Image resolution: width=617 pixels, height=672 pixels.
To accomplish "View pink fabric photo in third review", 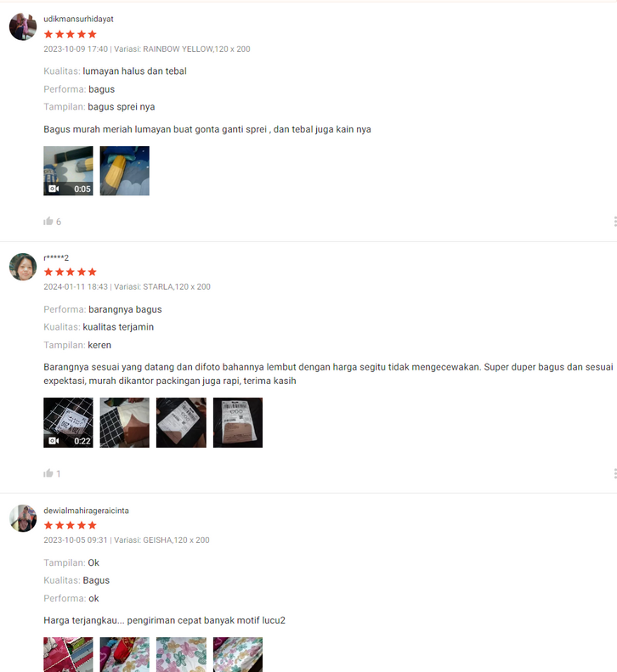I will click(68, 654).
